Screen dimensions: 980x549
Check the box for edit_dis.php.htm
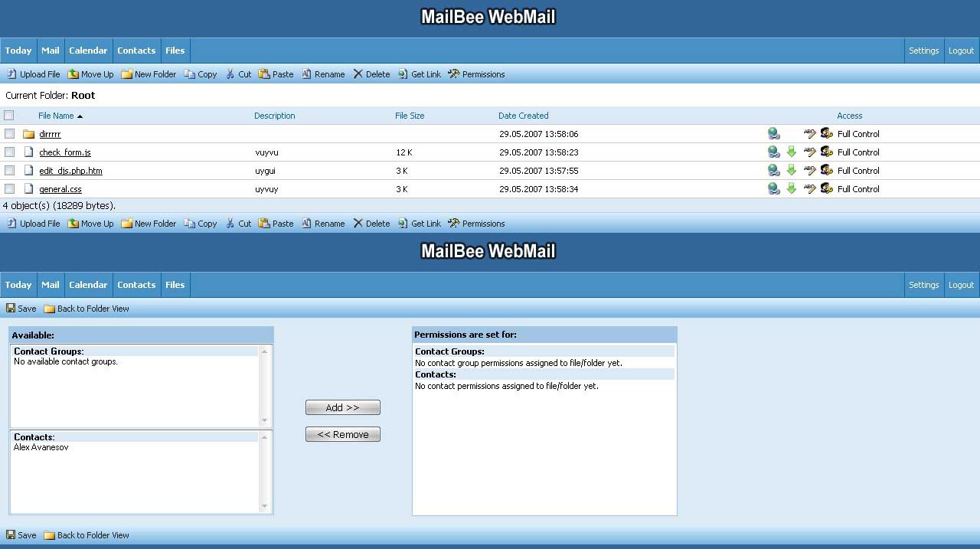point(9,171)
